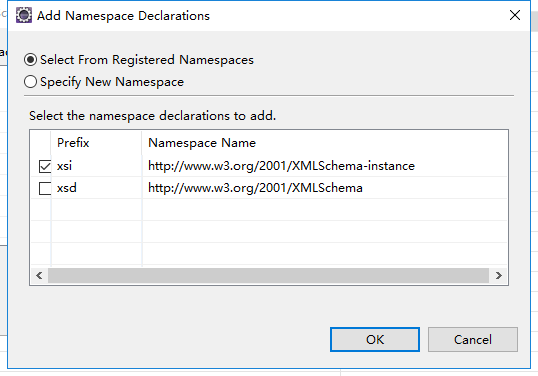The image size is (538, 376).
Task: Check the xsd namespace checkbox
Action: 45,188
